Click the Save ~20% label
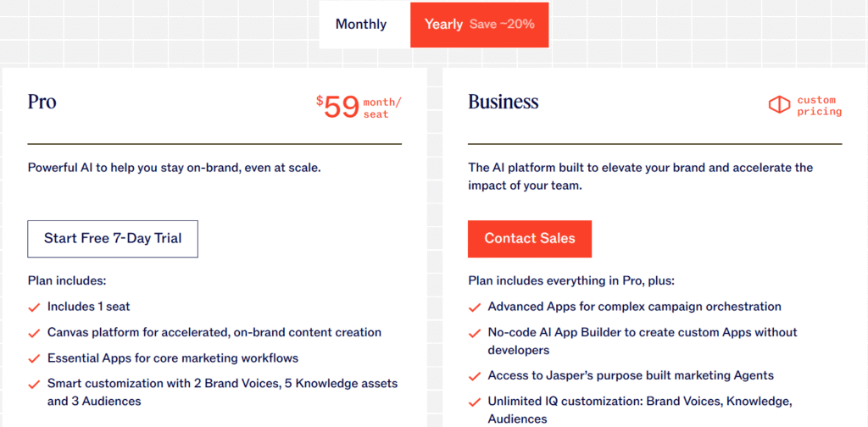Viewport: 868px width, 427px height. pyautogui.click(x=502, y=25)
